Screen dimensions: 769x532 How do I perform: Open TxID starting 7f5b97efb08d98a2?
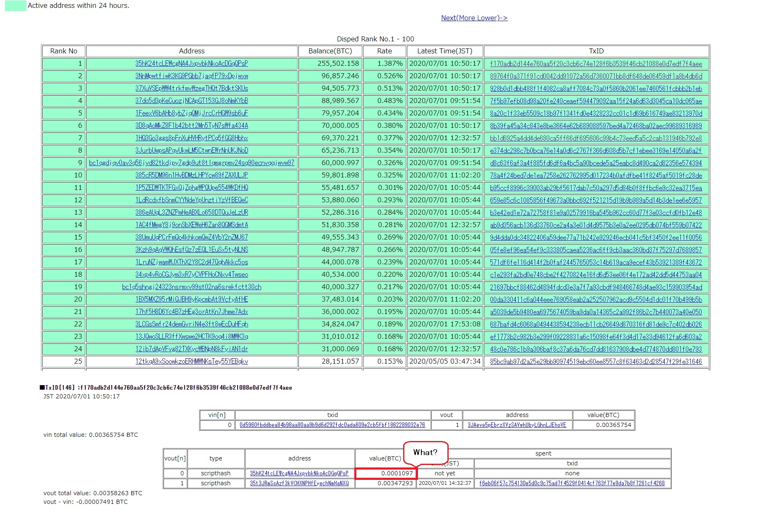pyautogui.click(x=596, y=101)
